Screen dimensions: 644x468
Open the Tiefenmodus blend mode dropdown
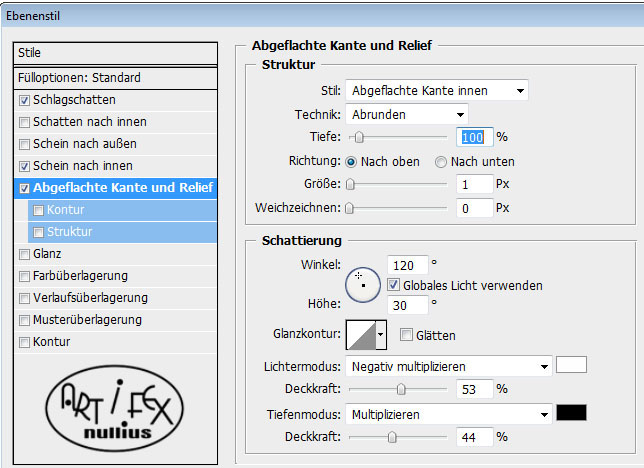click(x=448, y=414)
